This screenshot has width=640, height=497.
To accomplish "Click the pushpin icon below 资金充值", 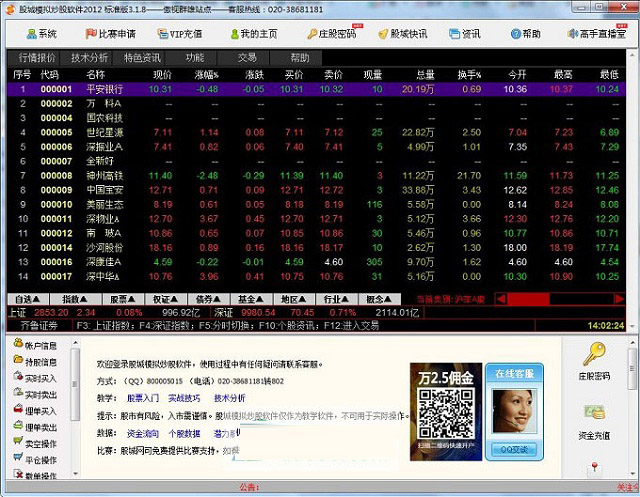I will 594,468.
